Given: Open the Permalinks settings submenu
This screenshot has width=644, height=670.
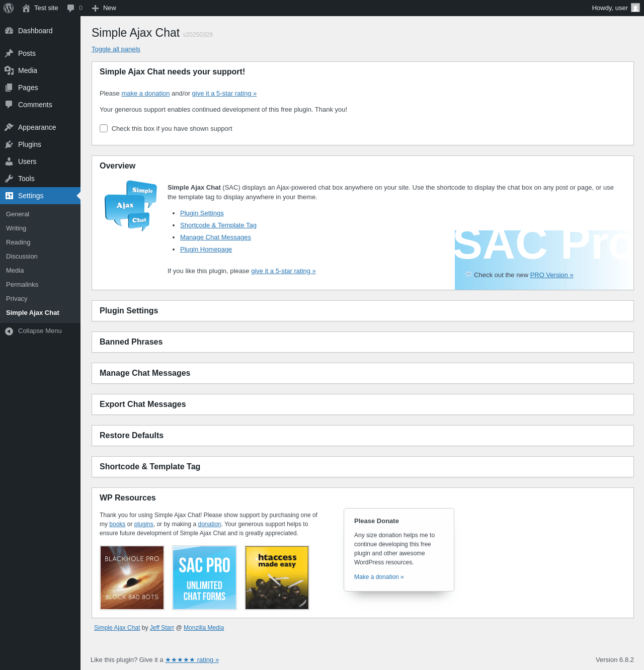Looking at the screenshot, I should coord(22,285).
